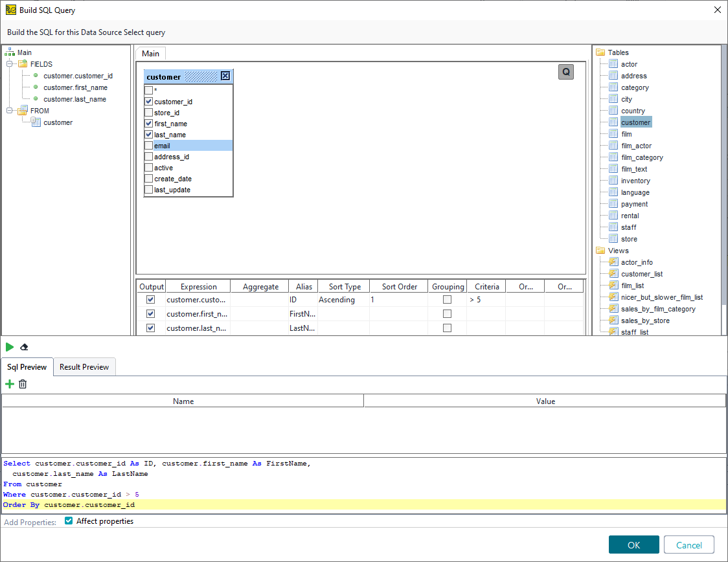Enable the email field checkbox in customer table
This screenshot has width=728, height=562.
(x=148, y=145)
